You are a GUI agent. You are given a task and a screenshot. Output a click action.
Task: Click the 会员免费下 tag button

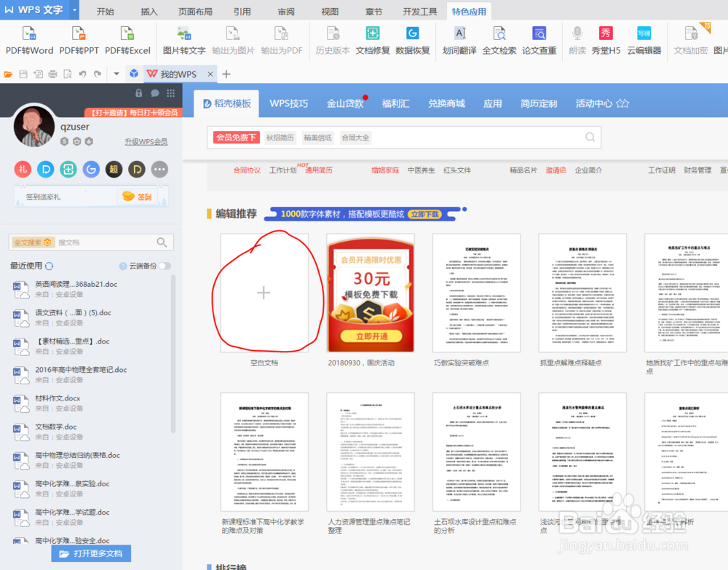point(236,138)
